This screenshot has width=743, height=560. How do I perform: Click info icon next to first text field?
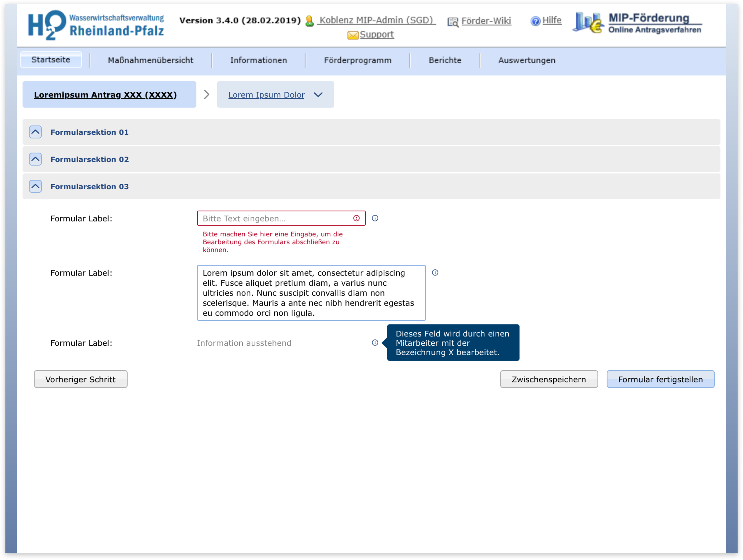click(x=375, y=218)
